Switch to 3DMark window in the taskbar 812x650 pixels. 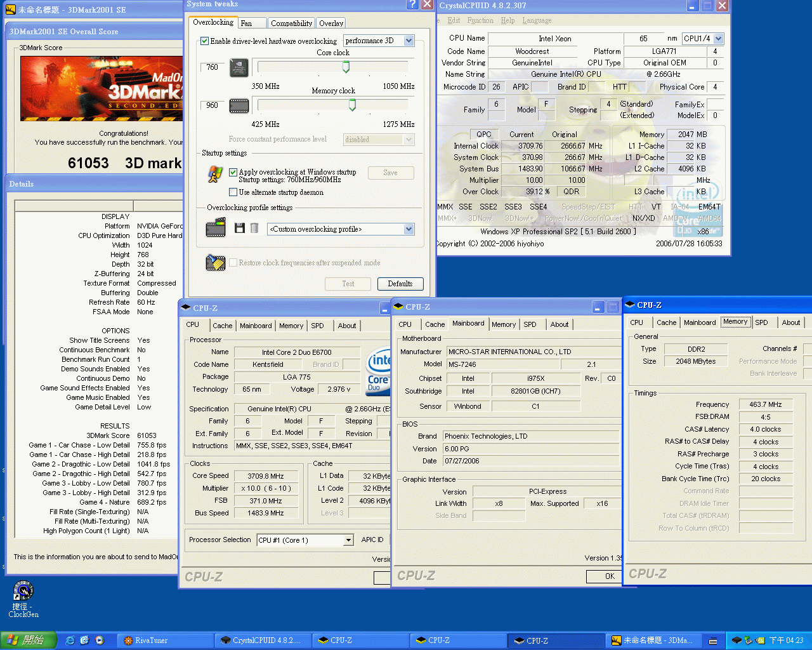click(x=653, y=640)
